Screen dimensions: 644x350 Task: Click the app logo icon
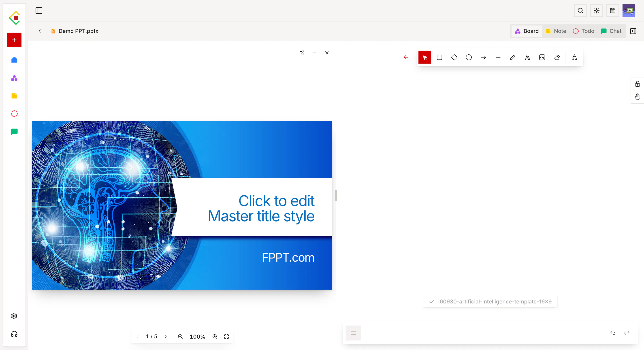[15, 18]
